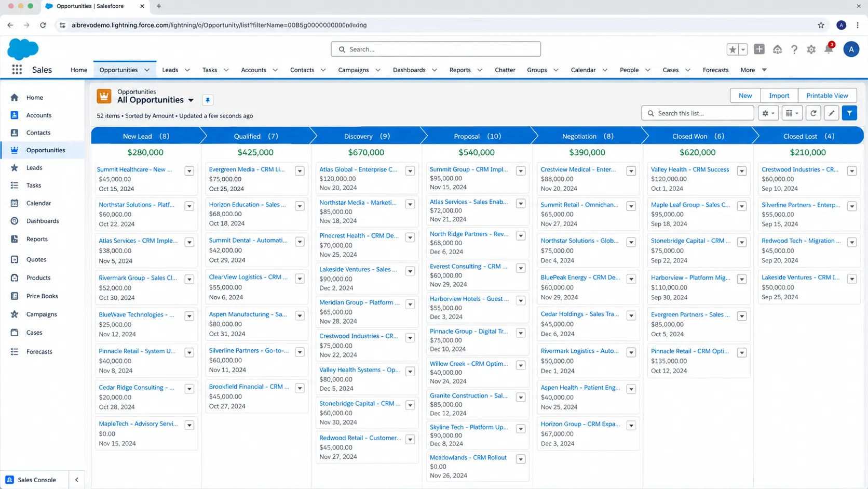Open the Forecasts navigation tab
Screen dimensions: 868x489
(715, 70)
